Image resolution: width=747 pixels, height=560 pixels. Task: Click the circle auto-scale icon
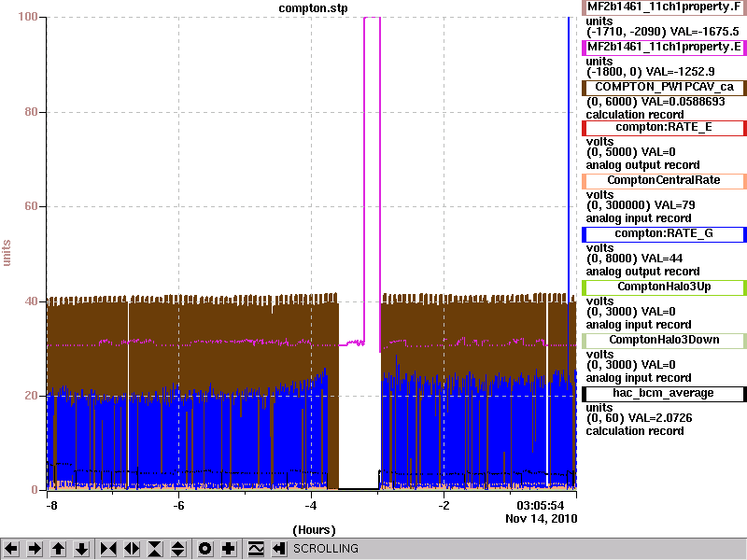[x=205, y=549]
